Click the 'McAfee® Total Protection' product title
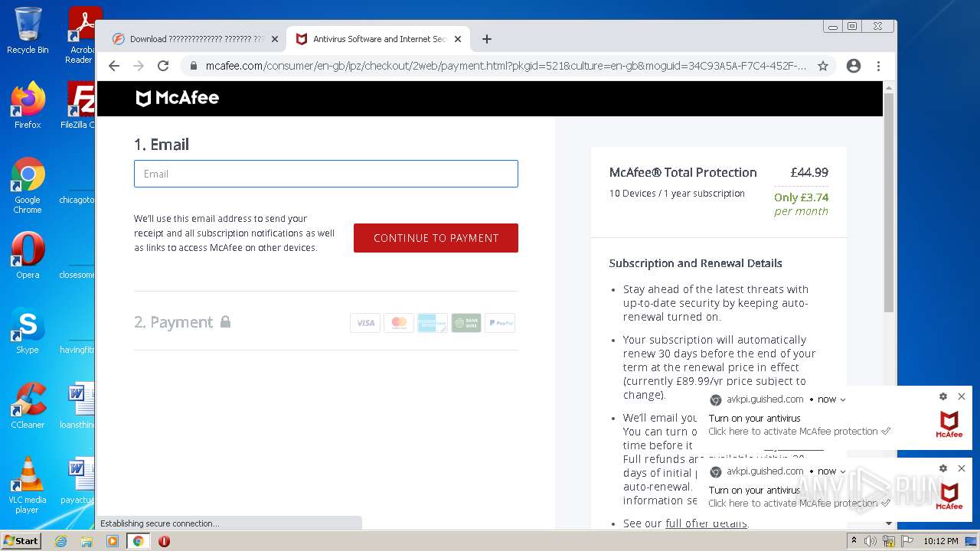This screenshot has height=551, width=980. point(683,172)
